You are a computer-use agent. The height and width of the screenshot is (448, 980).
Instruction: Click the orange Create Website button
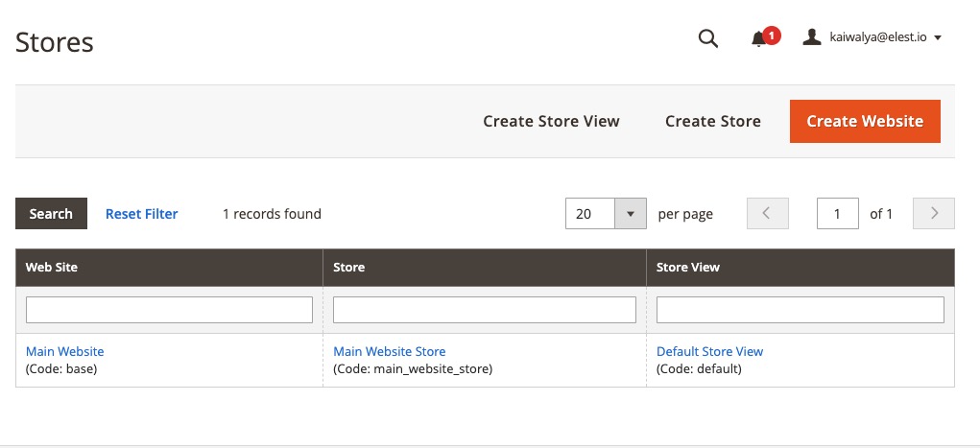coord(865,121)
